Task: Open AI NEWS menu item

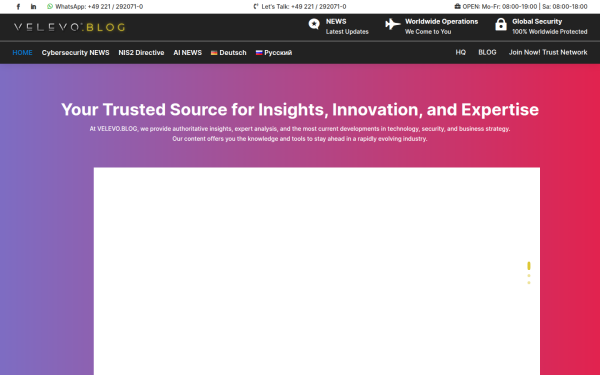Action: (188, 52)
